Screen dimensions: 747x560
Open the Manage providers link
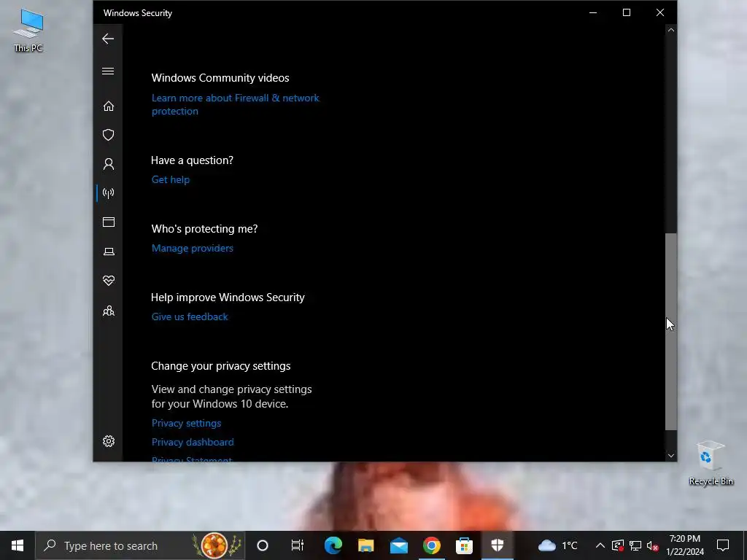pos(193,248)
